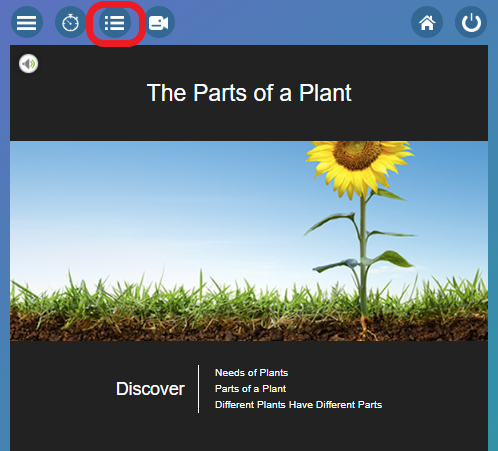The width and height of the screenshot is (498, 451).
Task: Go to home via house icon
Action: click(x=427, y=23)
